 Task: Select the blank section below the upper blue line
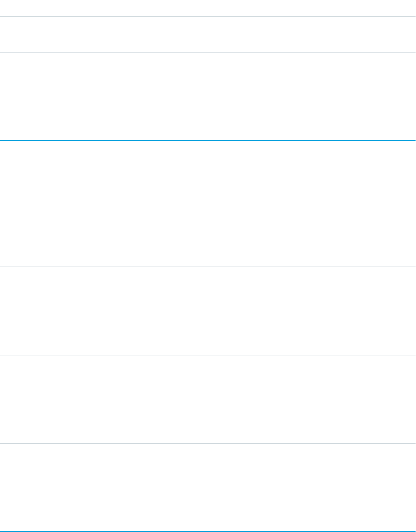[x=208, y=204]
